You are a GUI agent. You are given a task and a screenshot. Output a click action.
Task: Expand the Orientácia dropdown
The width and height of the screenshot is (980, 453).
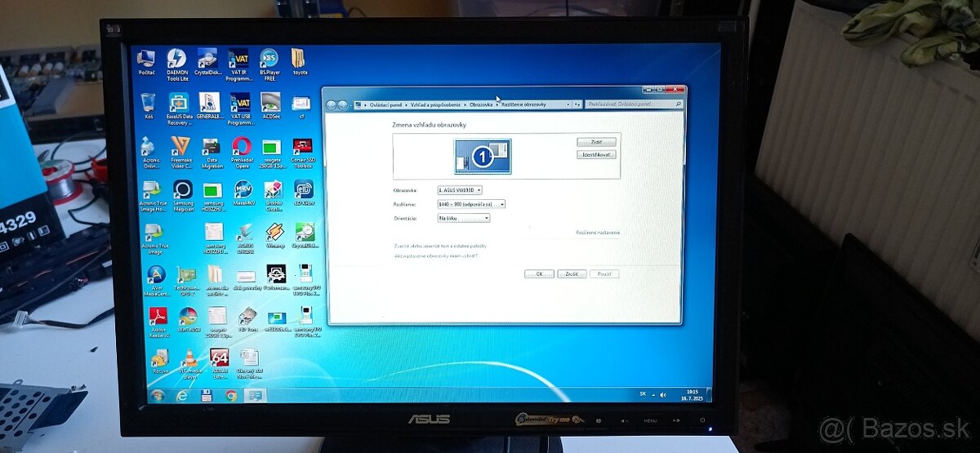pos(464,218)
